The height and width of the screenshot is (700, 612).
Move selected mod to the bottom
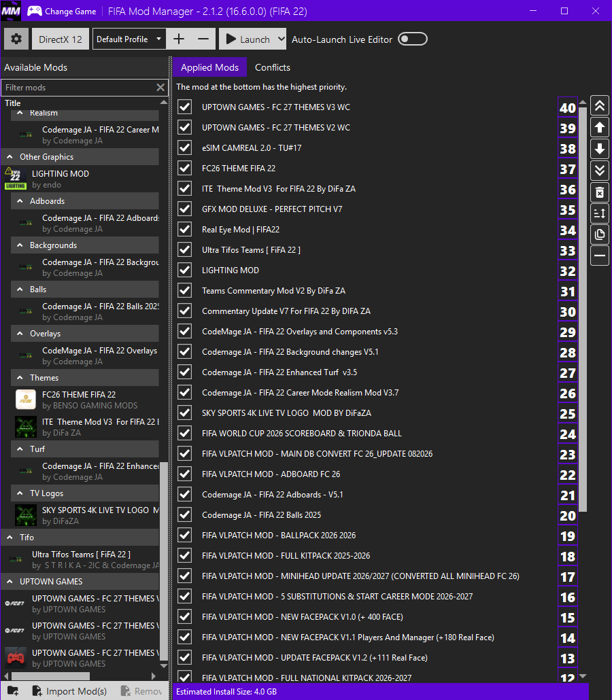coord(600,170)
